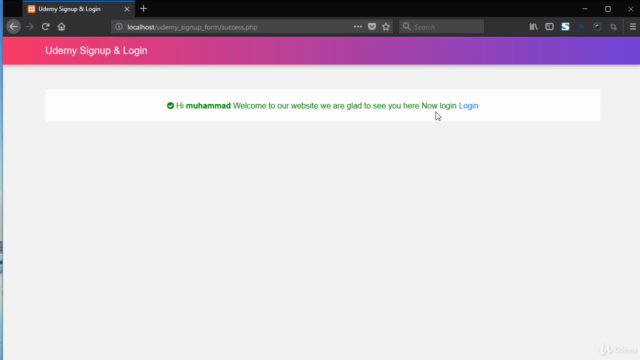The image size is (640, 360).
Task: Save page to Pocket
Action: click(372, 27)
